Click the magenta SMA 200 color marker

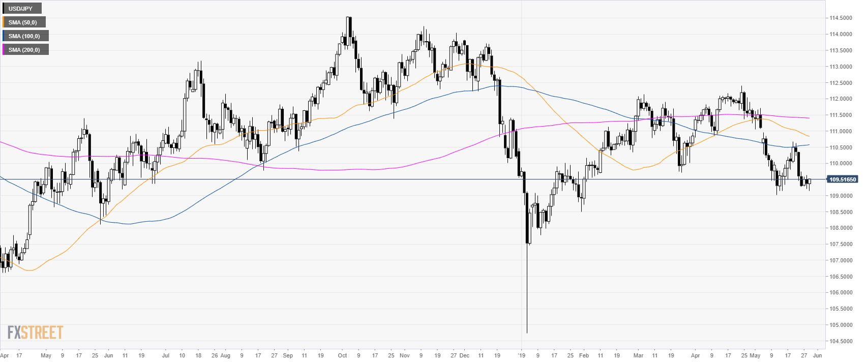[4, 50]
